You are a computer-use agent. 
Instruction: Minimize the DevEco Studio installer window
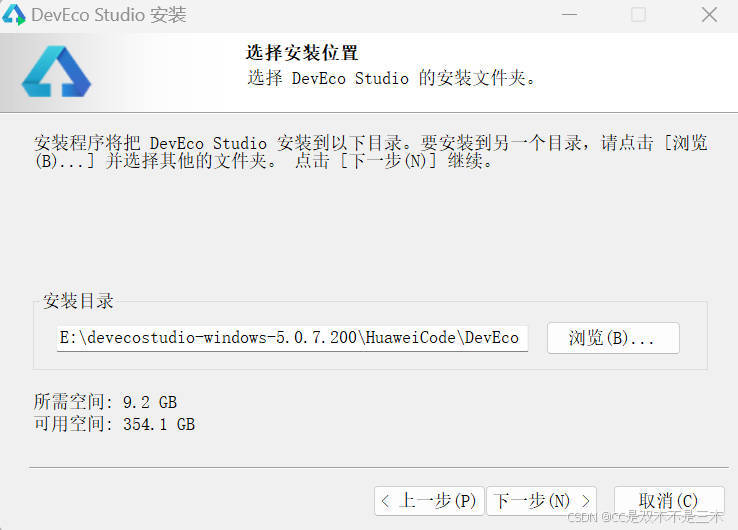[570, 15]
